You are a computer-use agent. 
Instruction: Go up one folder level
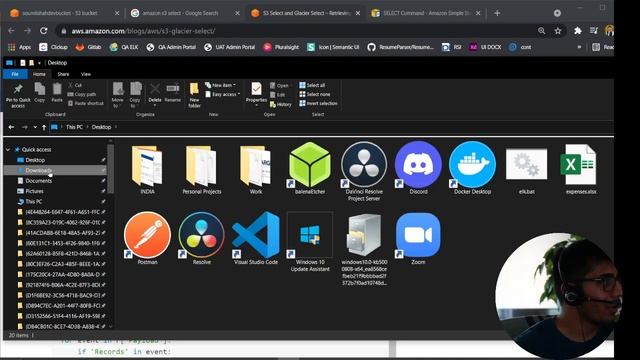tap(44, 127)
